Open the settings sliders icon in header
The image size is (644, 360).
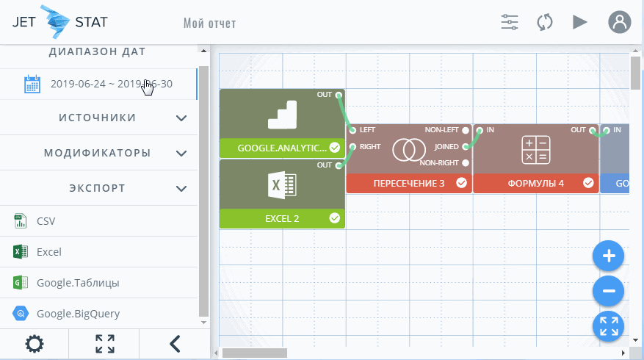coord(510,22)
